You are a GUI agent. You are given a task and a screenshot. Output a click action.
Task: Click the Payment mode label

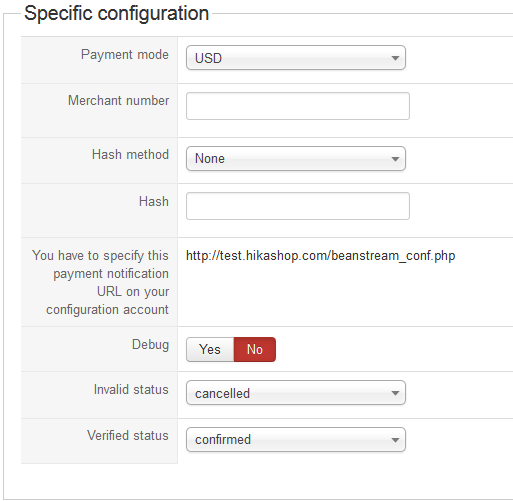click(x=125, y=55)
